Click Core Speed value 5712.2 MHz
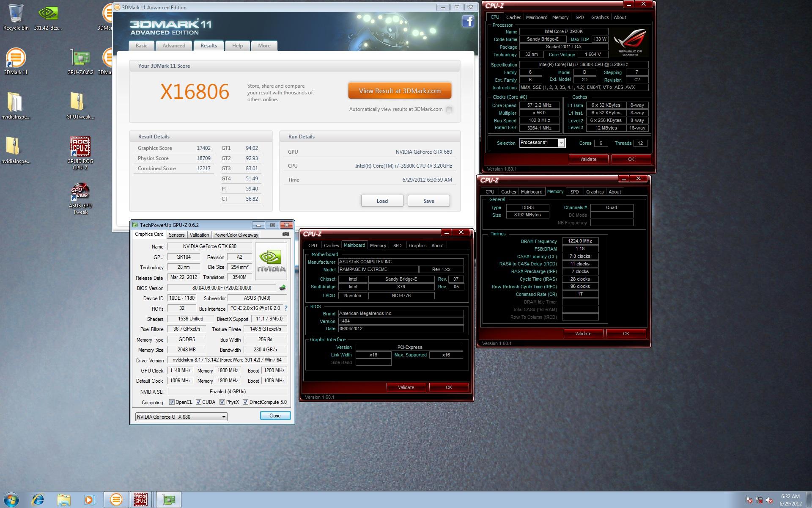Image resolution: width=812 pixels, height=508 pixels. coord(539,105)
